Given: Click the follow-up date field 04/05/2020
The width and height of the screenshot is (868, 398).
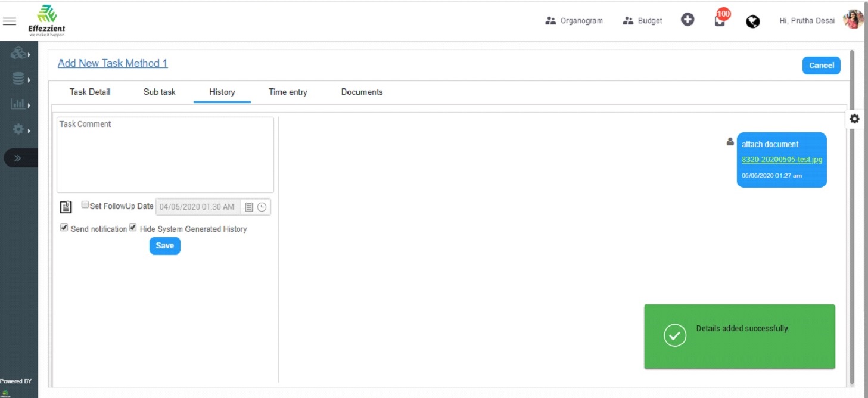Looking at the screenshot, I should click(198, 207).
